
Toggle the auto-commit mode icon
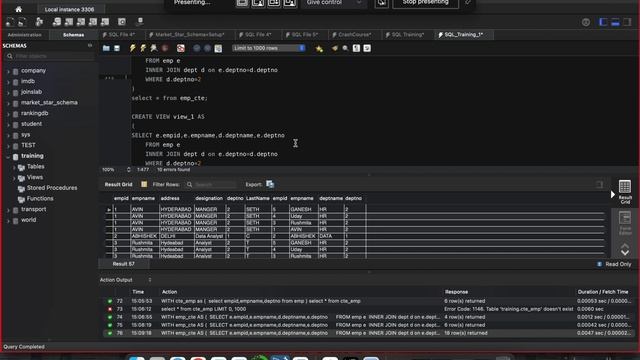218,48
